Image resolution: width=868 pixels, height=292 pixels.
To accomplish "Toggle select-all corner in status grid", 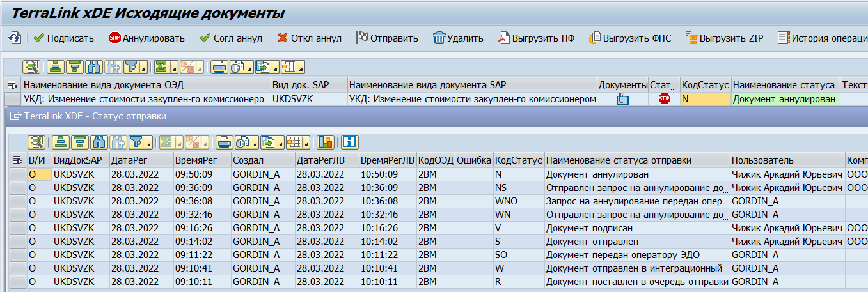I will (18, 160).
